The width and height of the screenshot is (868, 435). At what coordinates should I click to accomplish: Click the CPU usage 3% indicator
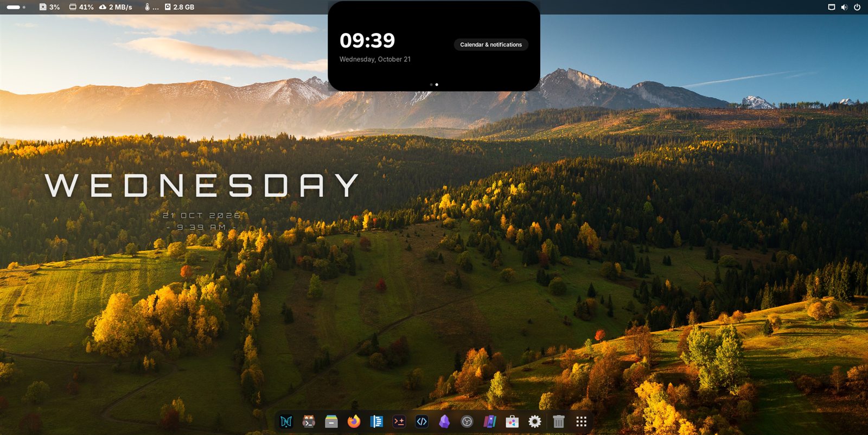pos(49,7)
